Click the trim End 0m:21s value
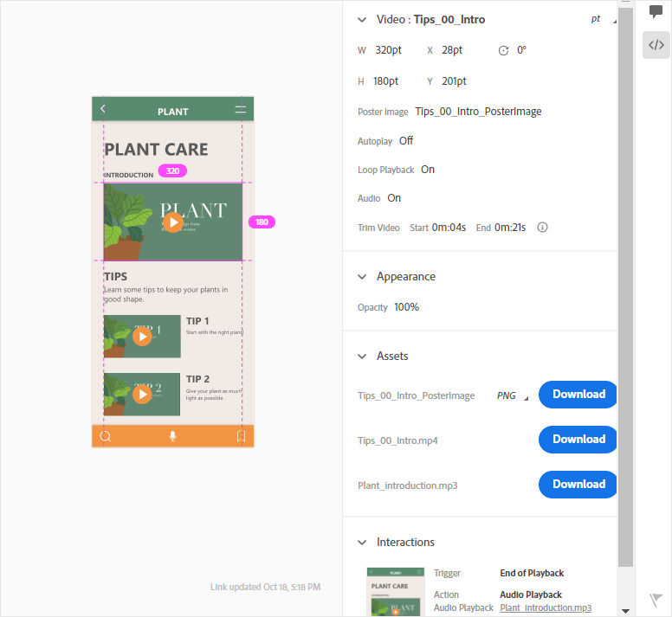This screenshot has width=672, height=617. click(510, 228)
